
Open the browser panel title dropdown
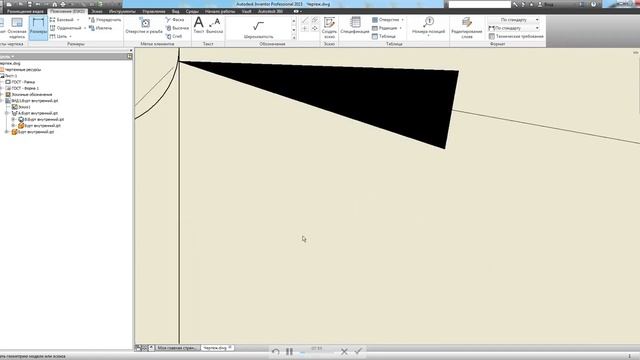tap(13, 56)
